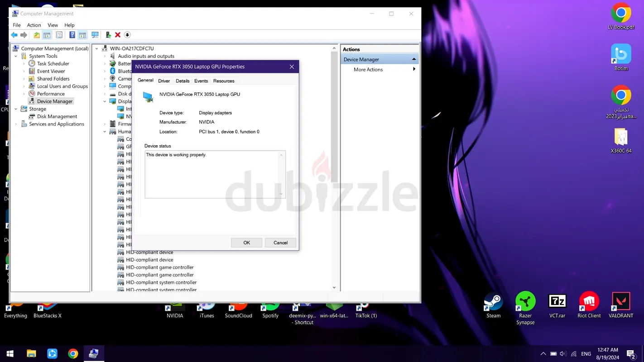This screenshot has width=644, height=362.
Task: Open More Actions in the Actions pane
Action: click(368, 70)
